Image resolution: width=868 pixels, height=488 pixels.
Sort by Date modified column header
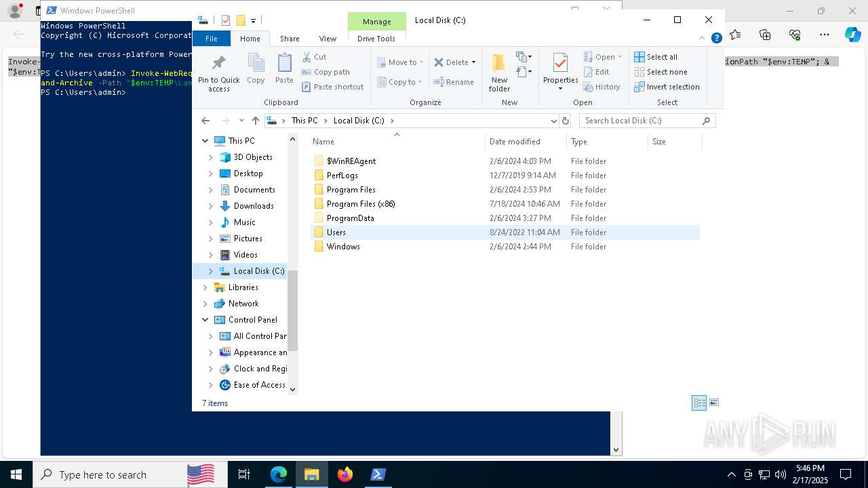[x=526, y=141]
